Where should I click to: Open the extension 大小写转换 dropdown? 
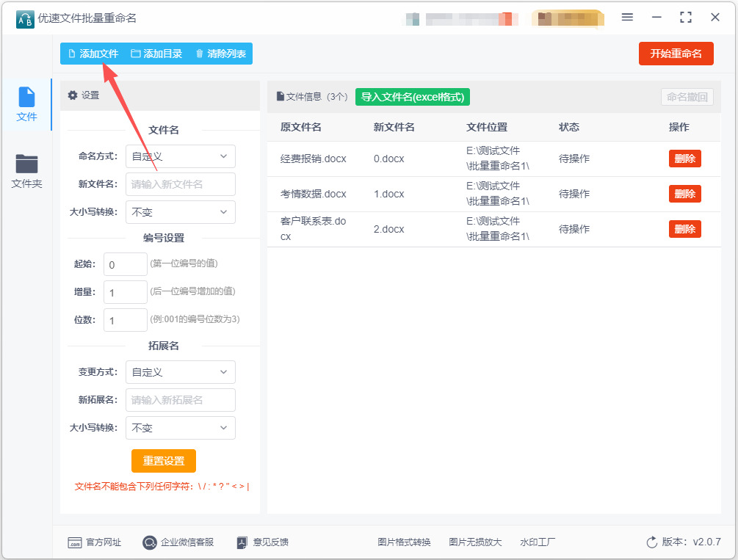point(180,428)
